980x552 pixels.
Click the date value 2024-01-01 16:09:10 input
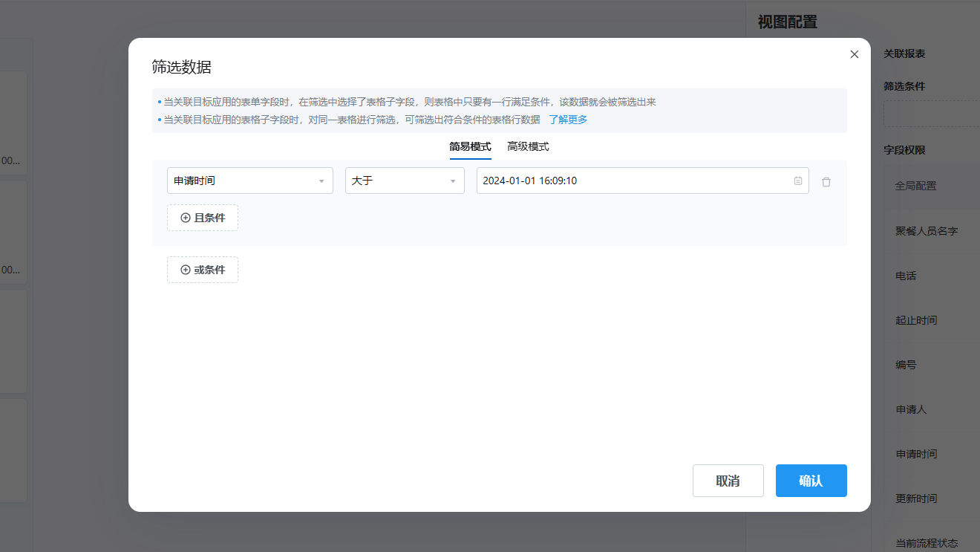click(631, 181)
